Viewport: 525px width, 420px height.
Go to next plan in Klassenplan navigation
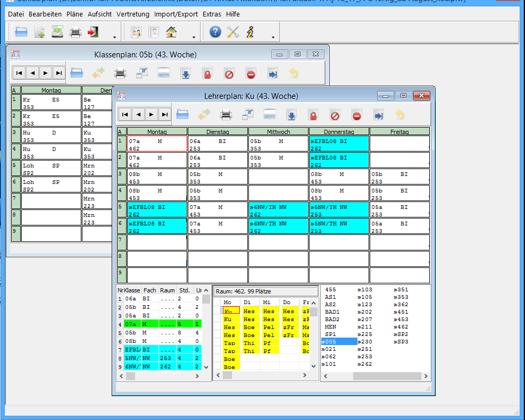click(x=46, y=73)
